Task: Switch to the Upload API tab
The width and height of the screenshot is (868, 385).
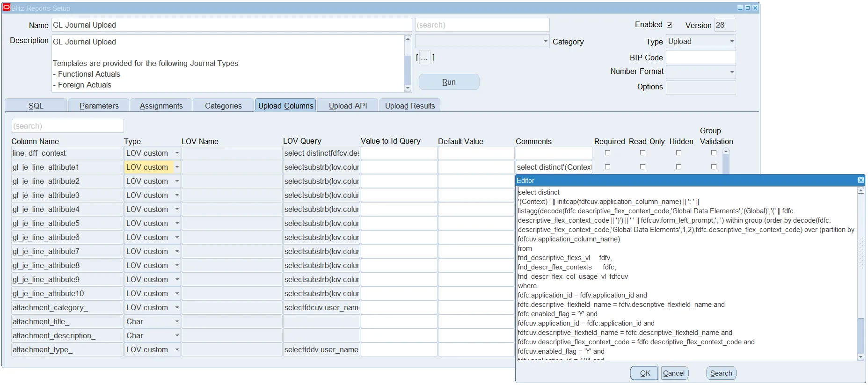Action: pyautogui.click(x=348, y=106)
